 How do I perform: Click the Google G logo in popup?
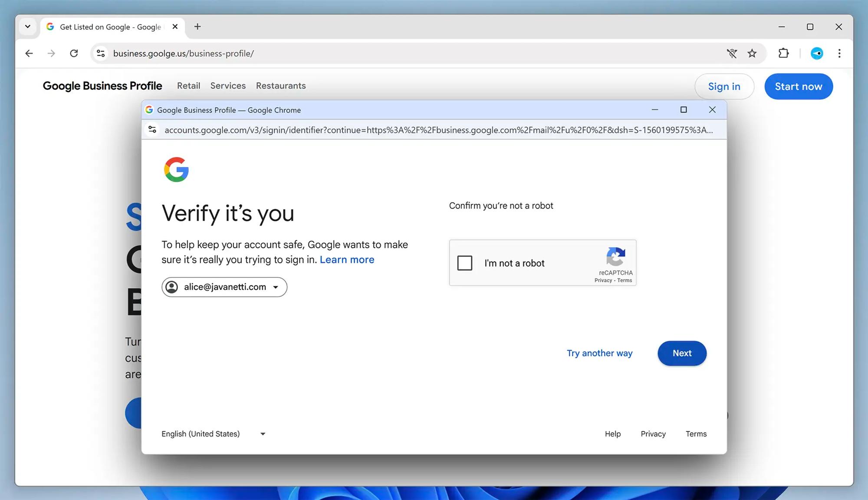click(176, 169)
